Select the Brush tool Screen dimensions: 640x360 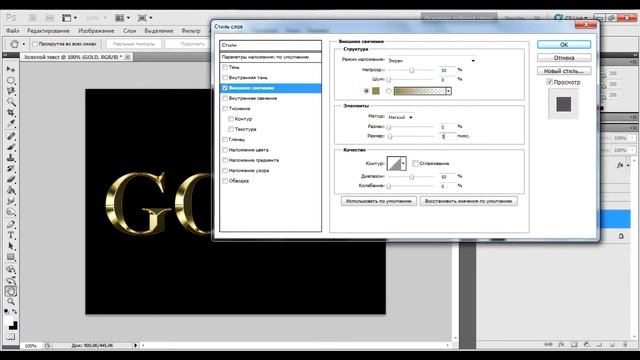pyautogui.click(x=11, y=147)
